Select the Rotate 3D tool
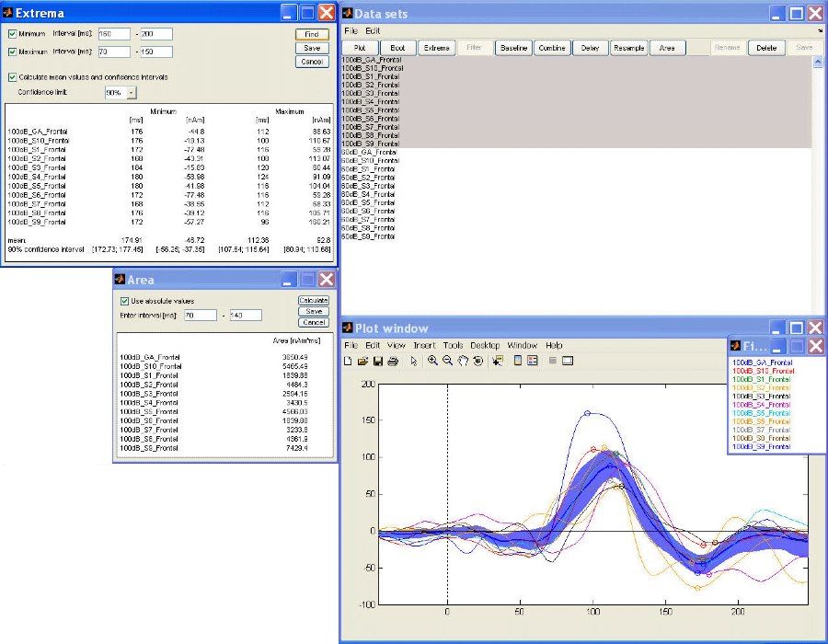 click(477, 361)
